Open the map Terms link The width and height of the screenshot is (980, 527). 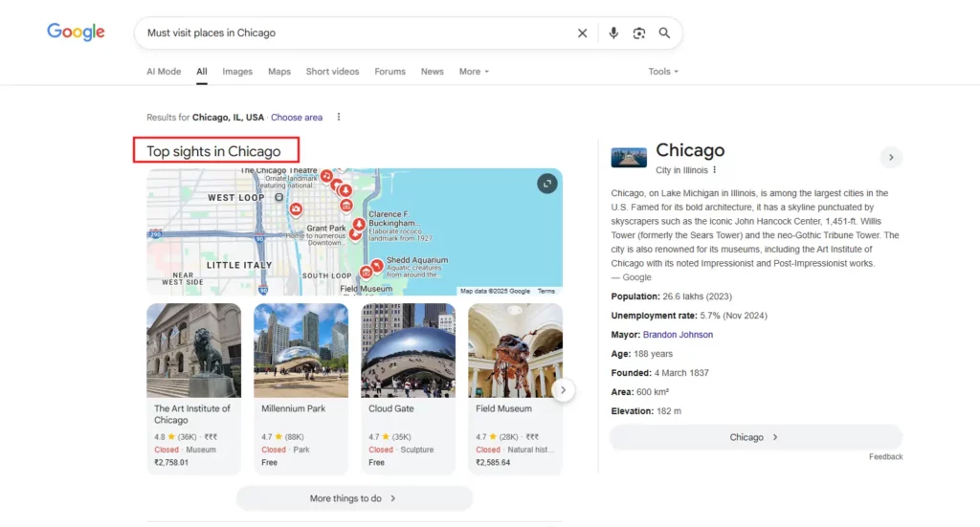(x=546, y=291)
